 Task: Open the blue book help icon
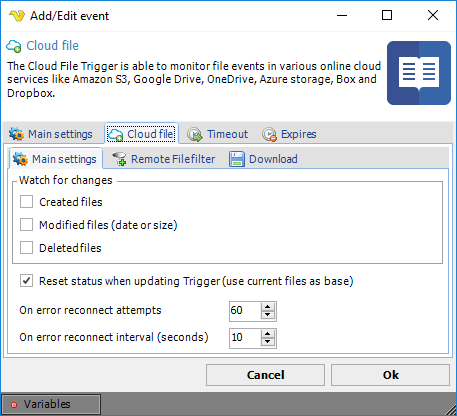[x=419, y=73]
